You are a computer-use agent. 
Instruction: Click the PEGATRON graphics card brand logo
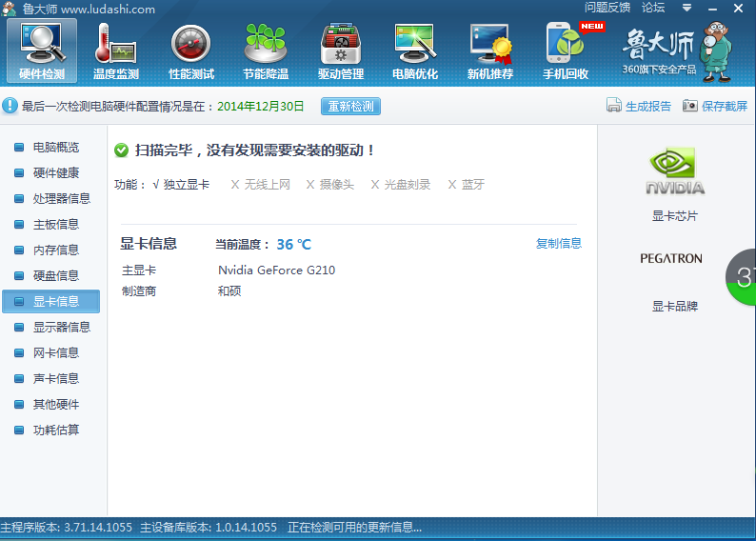point(670,258)
